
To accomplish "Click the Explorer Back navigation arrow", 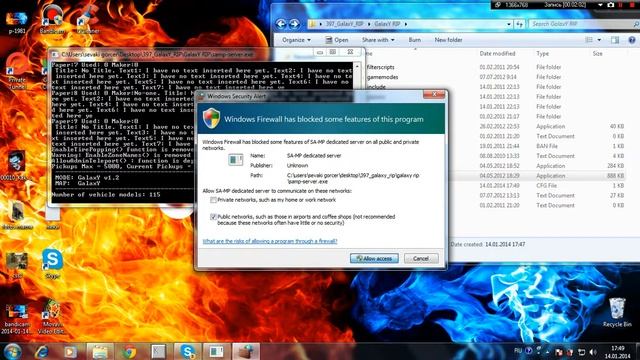I will click(x=281, y=24).
